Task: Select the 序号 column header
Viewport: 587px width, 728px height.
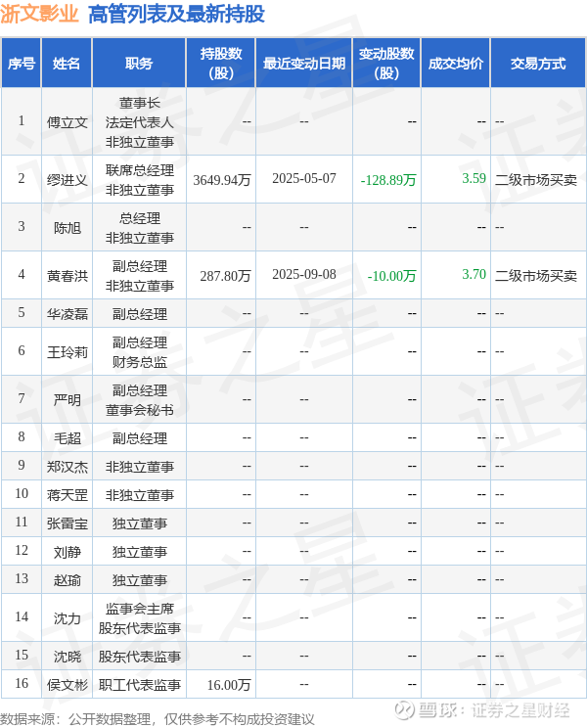Action: (22, 64)
